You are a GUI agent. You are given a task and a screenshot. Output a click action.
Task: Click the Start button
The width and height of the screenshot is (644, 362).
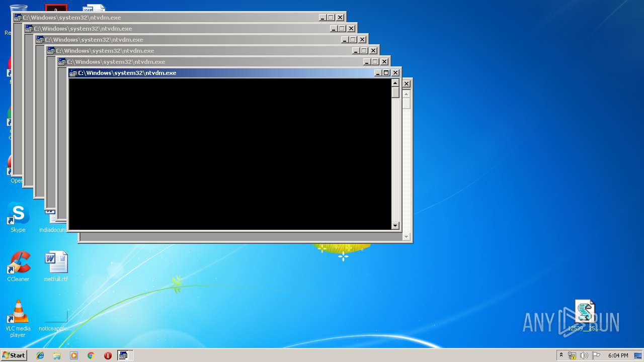14,355
